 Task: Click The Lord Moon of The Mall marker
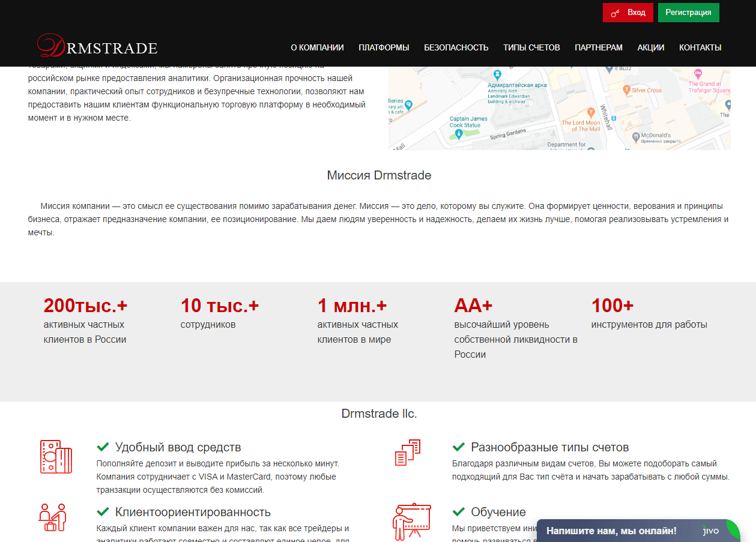(x=591, y=112)
